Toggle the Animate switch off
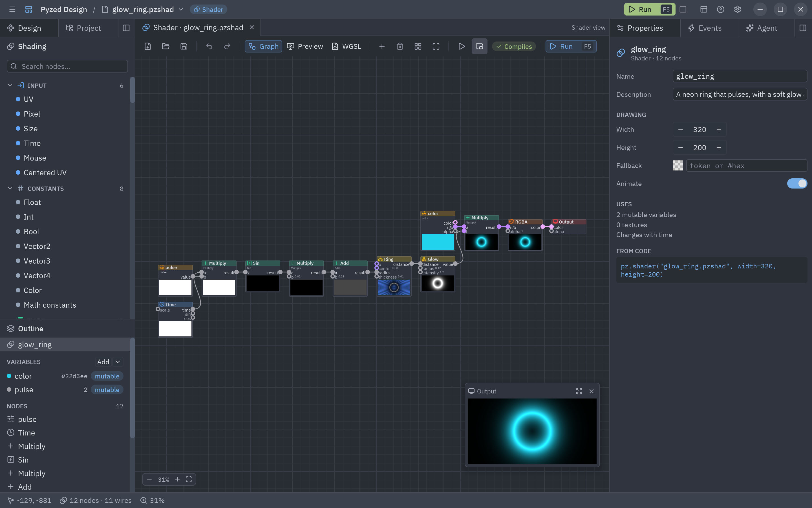The image size is (812, 508). [x=797, y=183]
